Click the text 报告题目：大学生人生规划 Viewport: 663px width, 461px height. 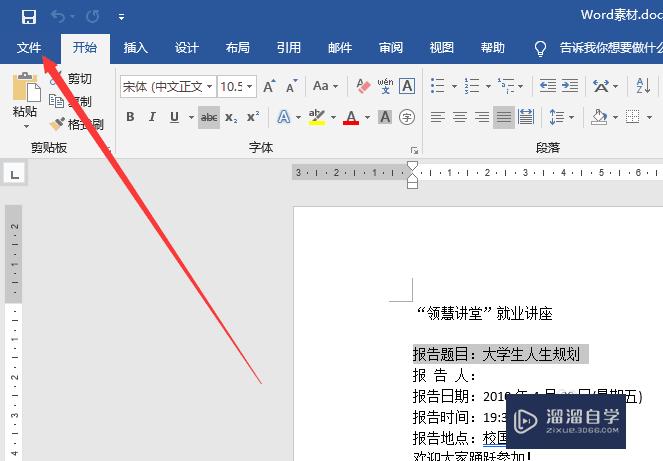click(496, 354)
